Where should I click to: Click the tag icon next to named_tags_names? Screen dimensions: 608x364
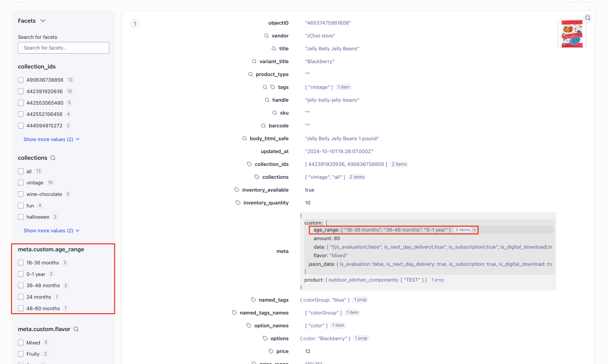(234, 313)
